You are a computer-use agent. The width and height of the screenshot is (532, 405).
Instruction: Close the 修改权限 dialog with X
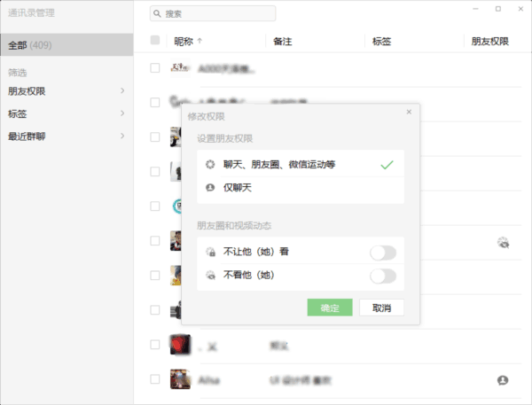pyautogui.click(x=409, y=113)
